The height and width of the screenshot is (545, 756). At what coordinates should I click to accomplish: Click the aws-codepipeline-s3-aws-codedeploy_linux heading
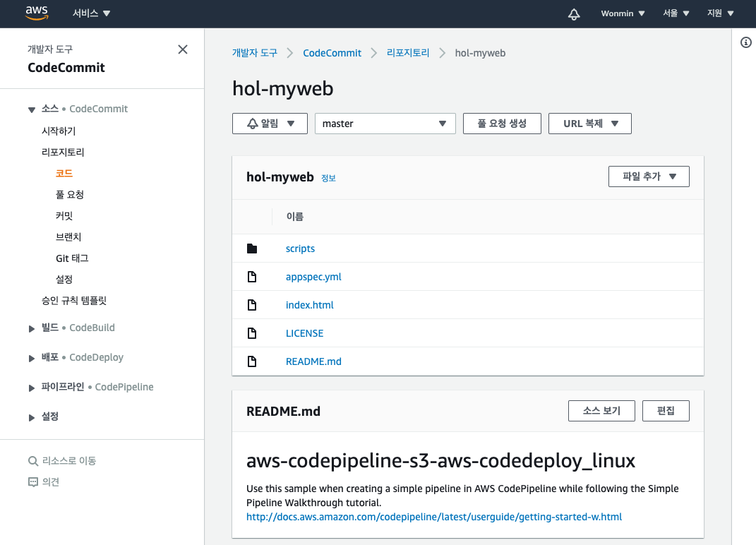[440, 460]
